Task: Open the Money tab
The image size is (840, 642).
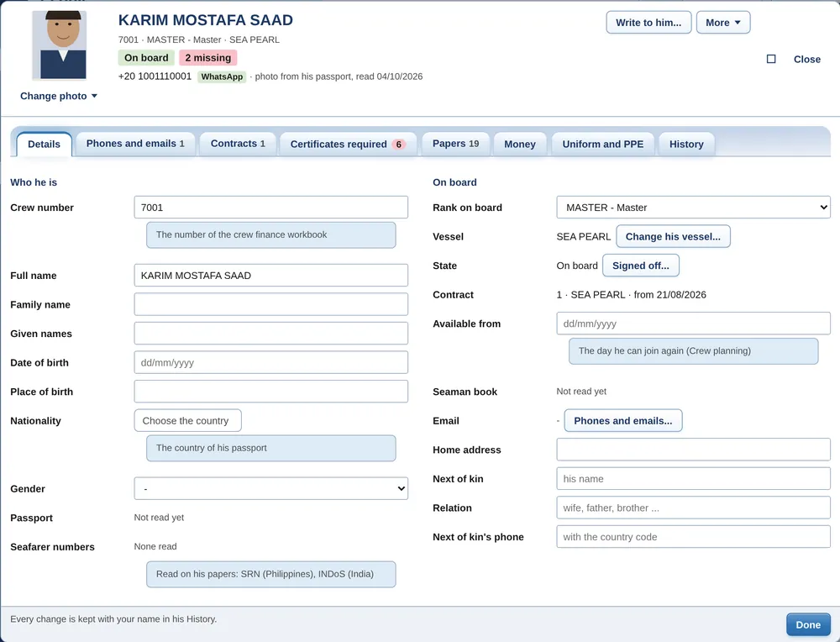Action: pos(520,145)
